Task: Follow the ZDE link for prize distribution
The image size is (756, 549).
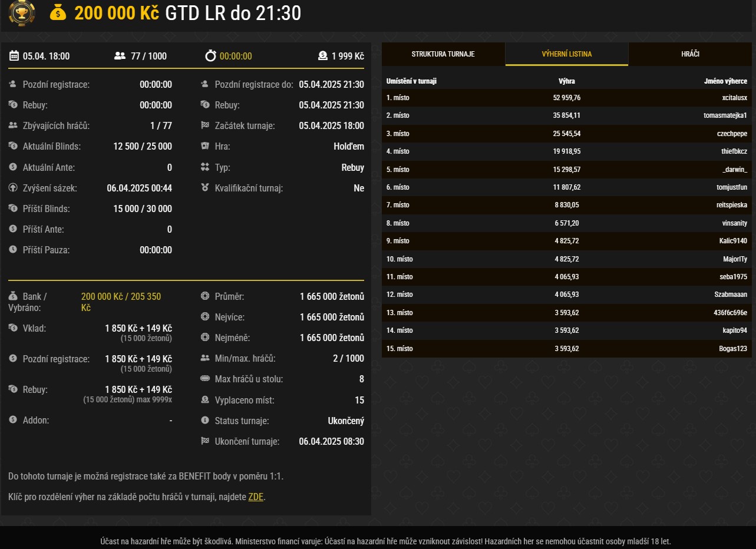Action: (256, 497)
